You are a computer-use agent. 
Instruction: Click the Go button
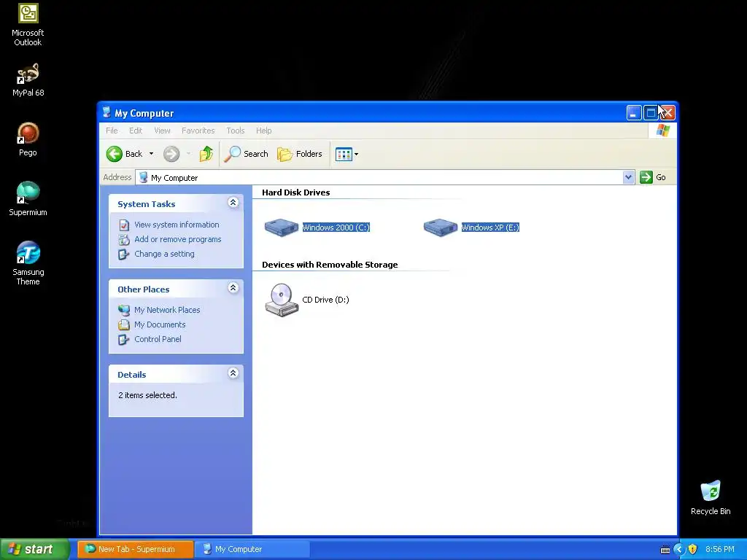(x=653, y=177)
